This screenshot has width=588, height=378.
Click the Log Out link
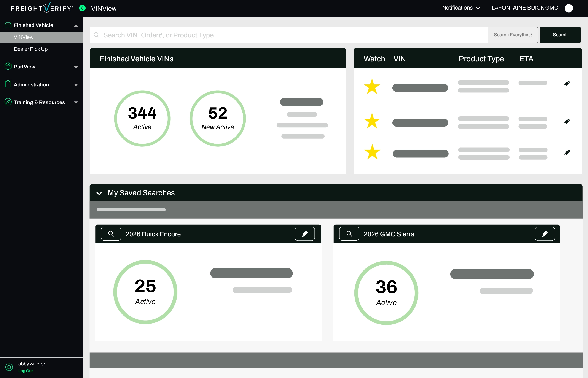click(x=25, y=371)
